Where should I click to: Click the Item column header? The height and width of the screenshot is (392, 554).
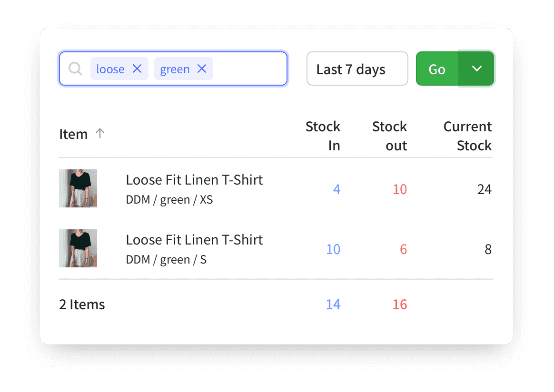(73, 134)
